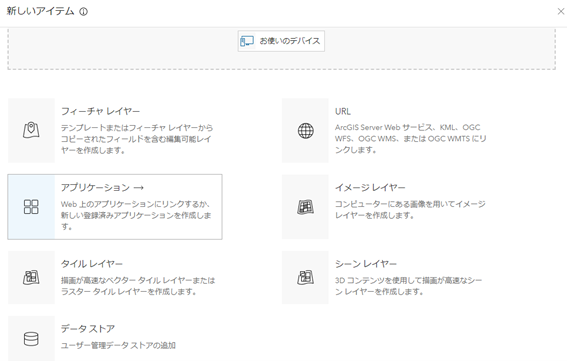Viewport: 567px width, 361px height.
Task: Click the arrow next to アプリケーション
Action: pos(139,188)
